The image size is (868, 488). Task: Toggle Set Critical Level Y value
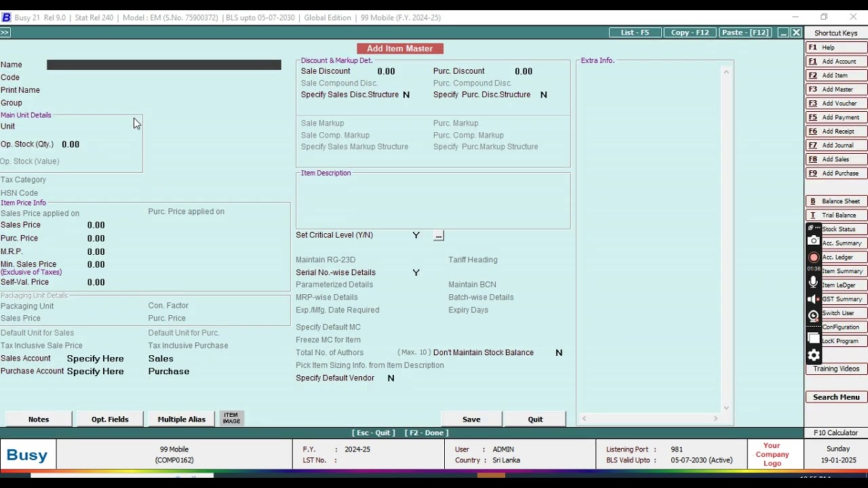416,235
